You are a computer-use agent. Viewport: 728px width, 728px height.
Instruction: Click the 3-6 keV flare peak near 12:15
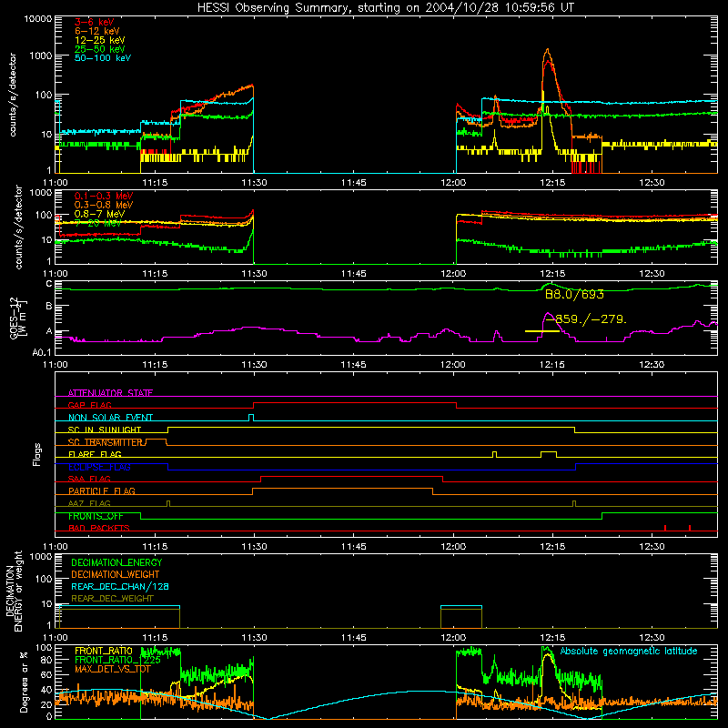click(548, 62)
